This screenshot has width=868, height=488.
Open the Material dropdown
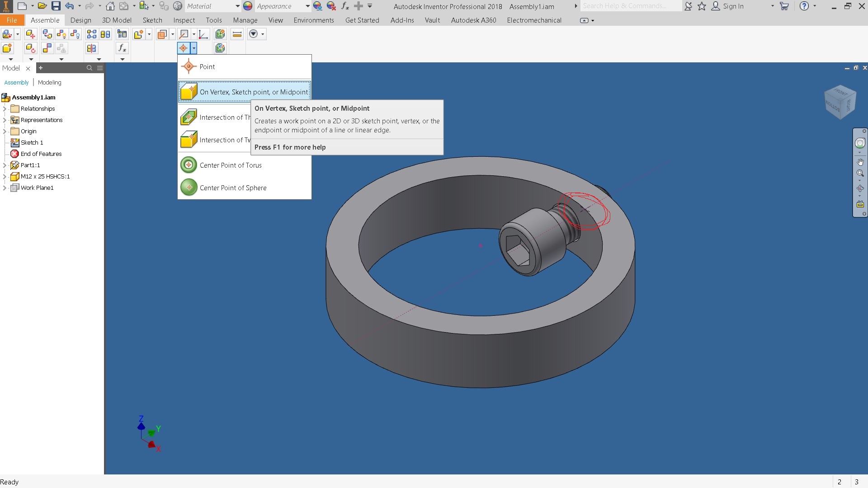click(212, 6)
